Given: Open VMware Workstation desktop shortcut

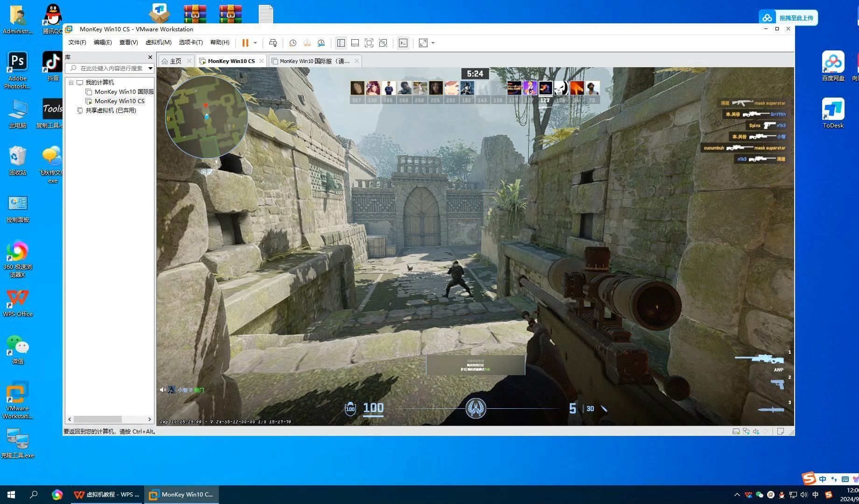Looking at the screenshot, I should [x=17, y=400].
